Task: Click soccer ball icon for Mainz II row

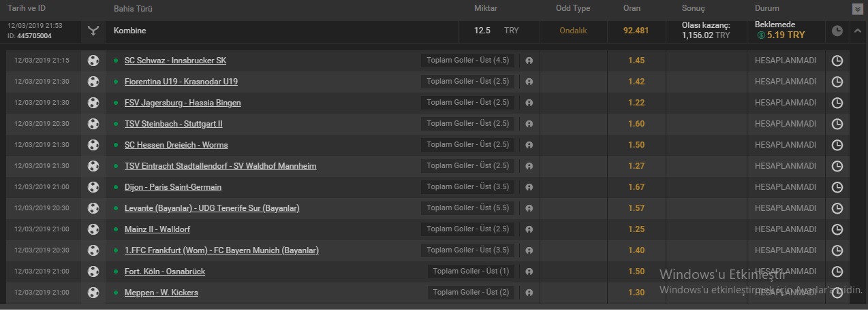Action: [x=93, y=229]
